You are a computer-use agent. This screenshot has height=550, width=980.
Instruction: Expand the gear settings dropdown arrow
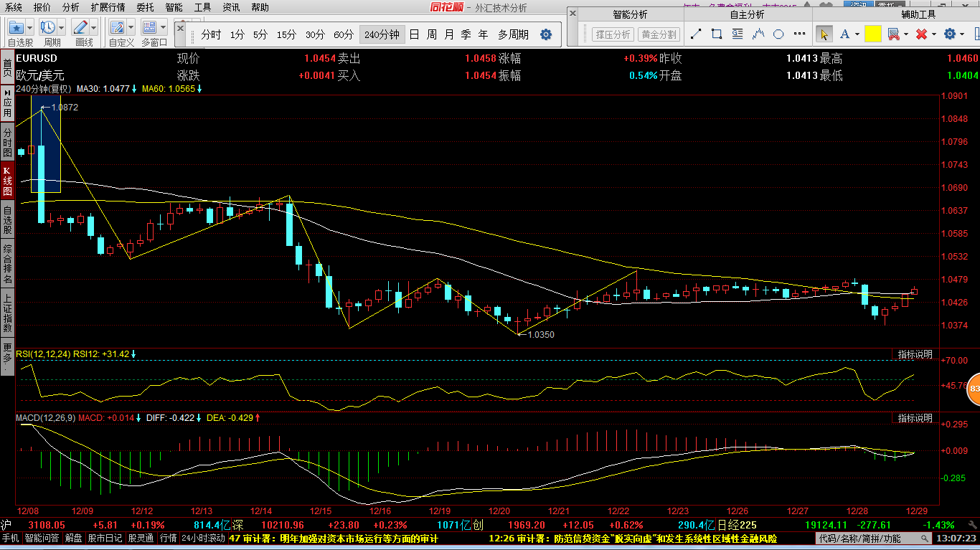point(962,34)
